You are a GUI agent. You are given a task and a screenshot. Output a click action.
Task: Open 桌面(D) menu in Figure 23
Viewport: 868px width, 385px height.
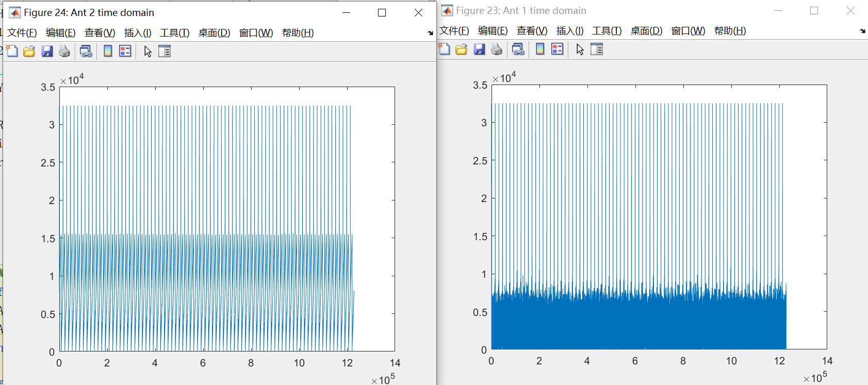click(646, 31)
